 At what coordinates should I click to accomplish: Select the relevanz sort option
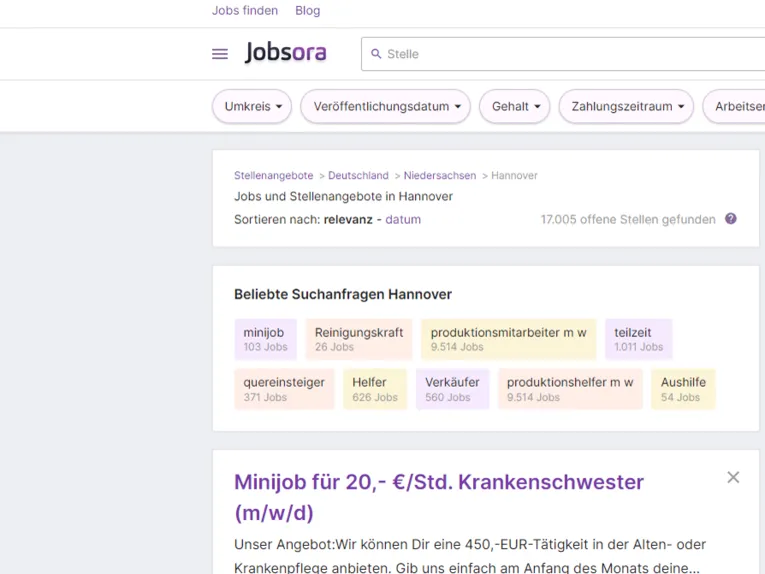click(x=348, y=219)
